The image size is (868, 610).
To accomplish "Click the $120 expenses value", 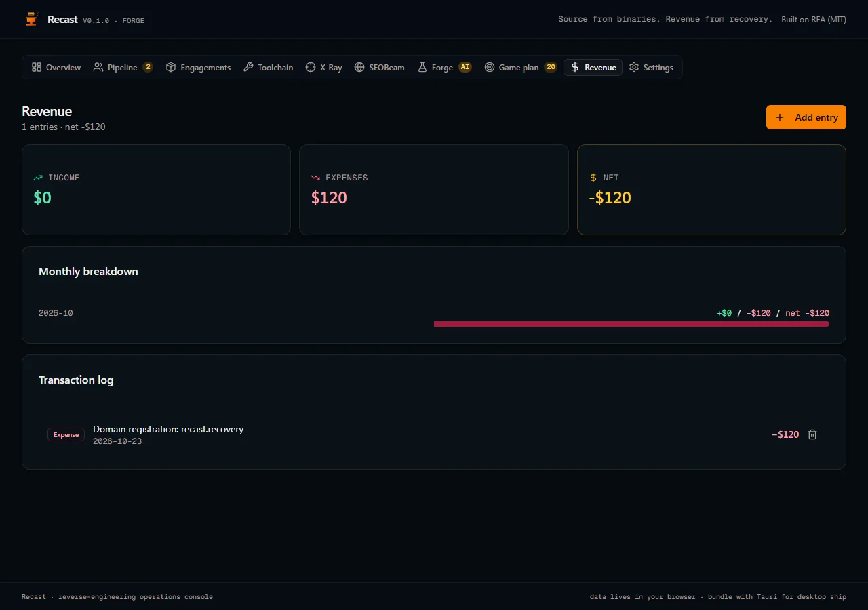I will 329,198.
